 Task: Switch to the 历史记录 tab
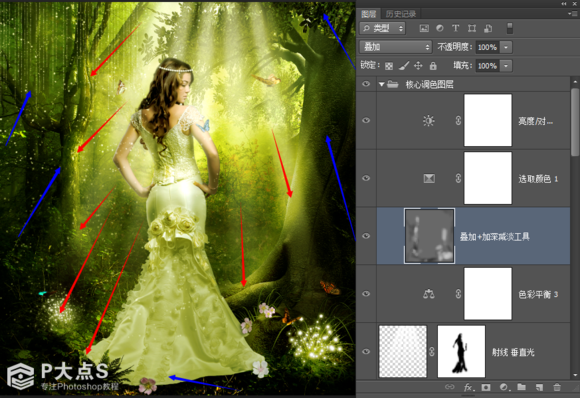point(401,14)
